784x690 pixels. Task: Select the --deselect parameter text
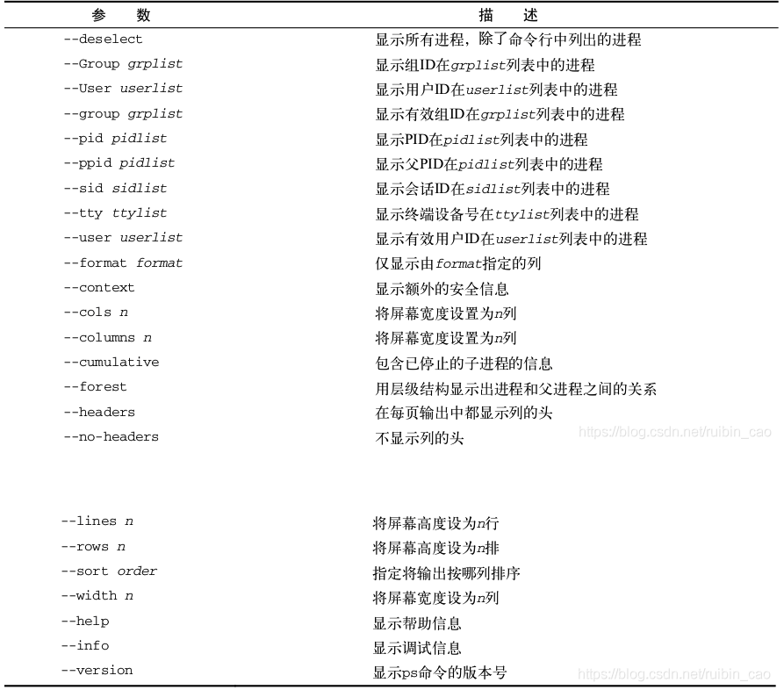click(103, 39)
